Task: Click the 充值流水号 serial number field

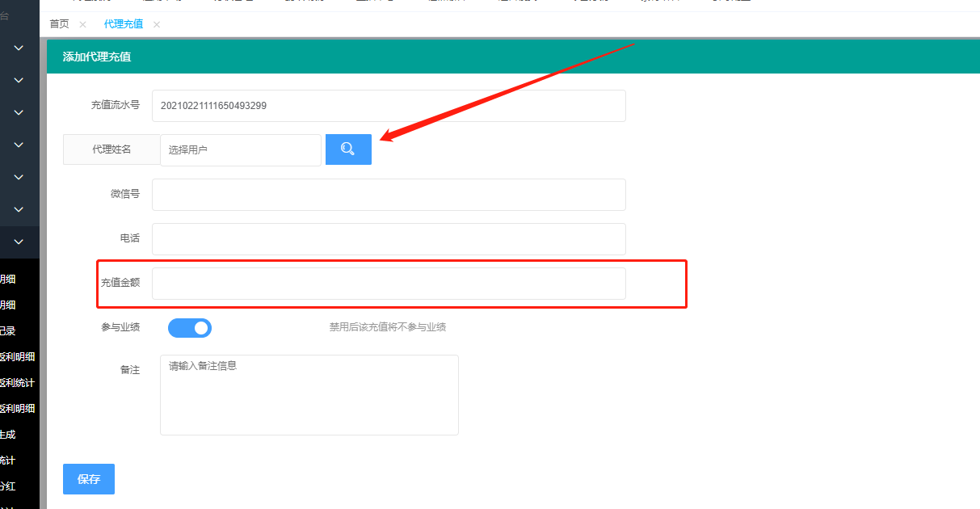Action: click(389, 106)
